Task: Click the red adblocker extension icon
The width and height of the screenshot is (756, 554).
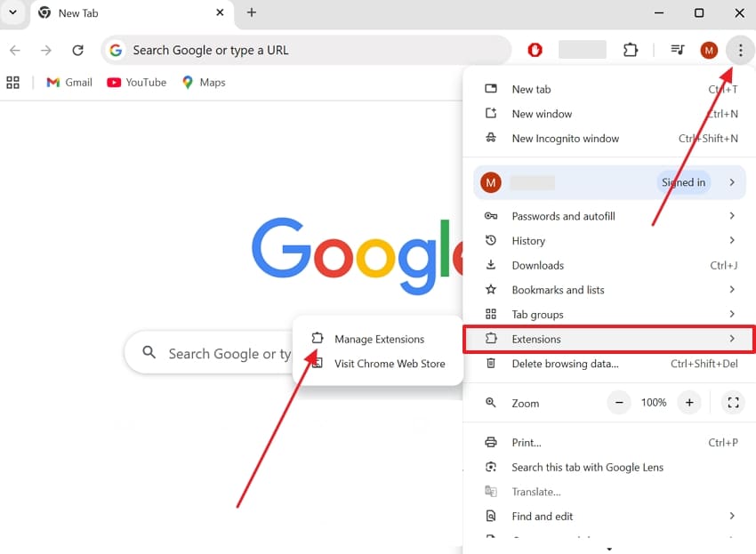Action: (x=535, y=50)
